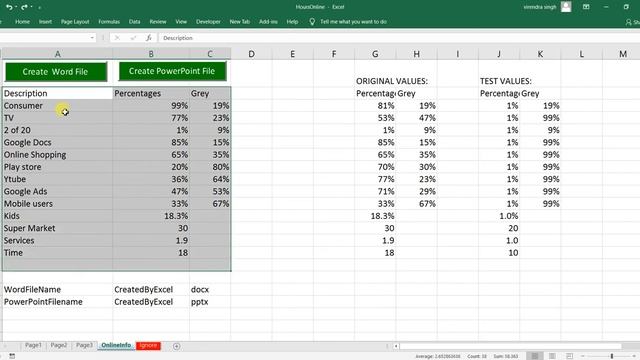This screenshot has height=360, width=640.
Task: Adjust the zoom slider handle
Action: (612, 356)
